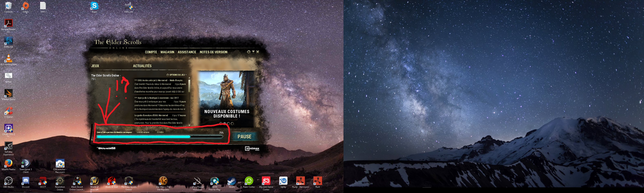The height and width of the screenshot is (193, 644).
Task: Select the VLC media player shortcut
Action: point(9,60)
